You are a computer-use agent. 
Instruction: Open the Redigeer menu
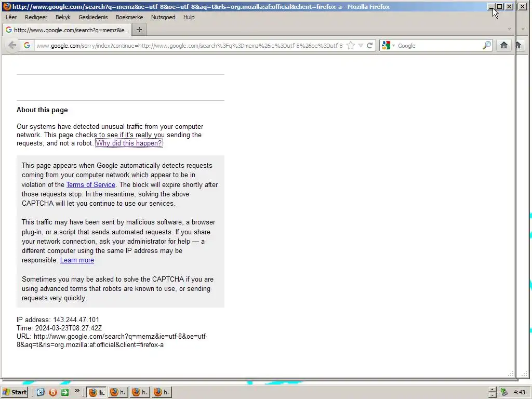coord(36,17)
